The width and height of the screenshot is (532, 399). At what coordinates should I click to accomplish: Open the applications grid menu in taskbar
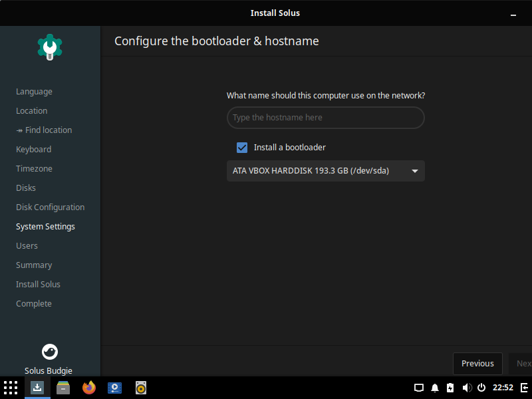(11, 388)
